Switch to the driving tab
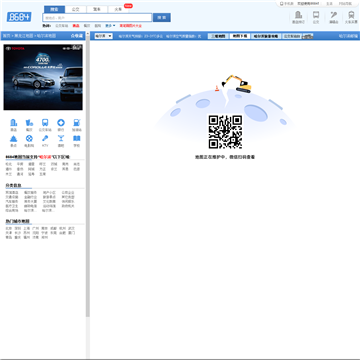 click(x=97, y=9)
